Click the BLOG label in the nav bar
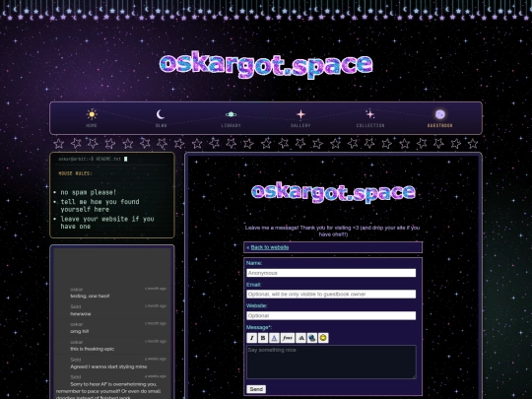Viewport: 532px width, 399px height. point(161,125)
